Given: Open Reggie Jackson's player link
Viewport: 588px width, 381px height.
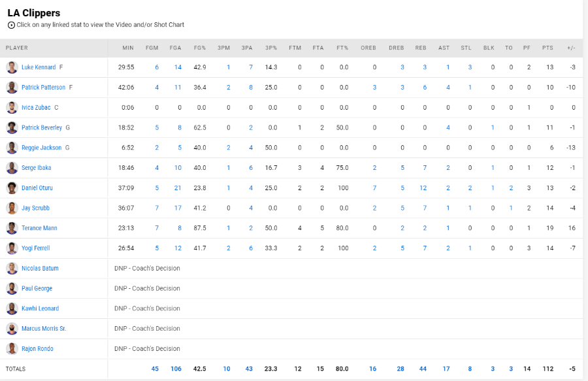Looking at the screenshot, I should click(x=42, y=148).
